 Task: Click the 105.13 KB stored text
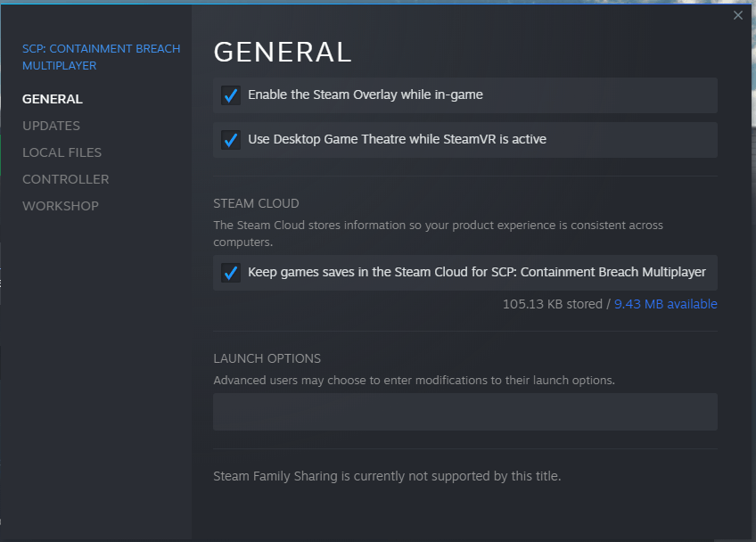tap(553, 304)
